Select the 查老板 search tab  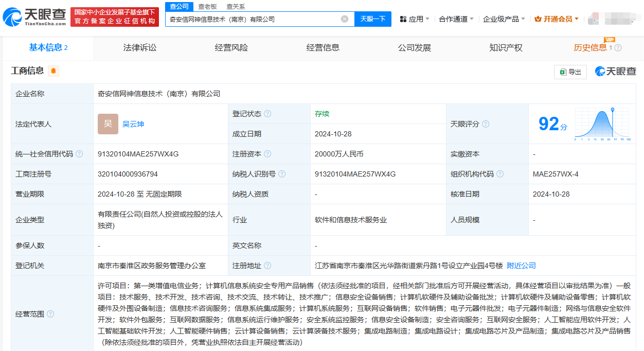click(x=207, y=7)
